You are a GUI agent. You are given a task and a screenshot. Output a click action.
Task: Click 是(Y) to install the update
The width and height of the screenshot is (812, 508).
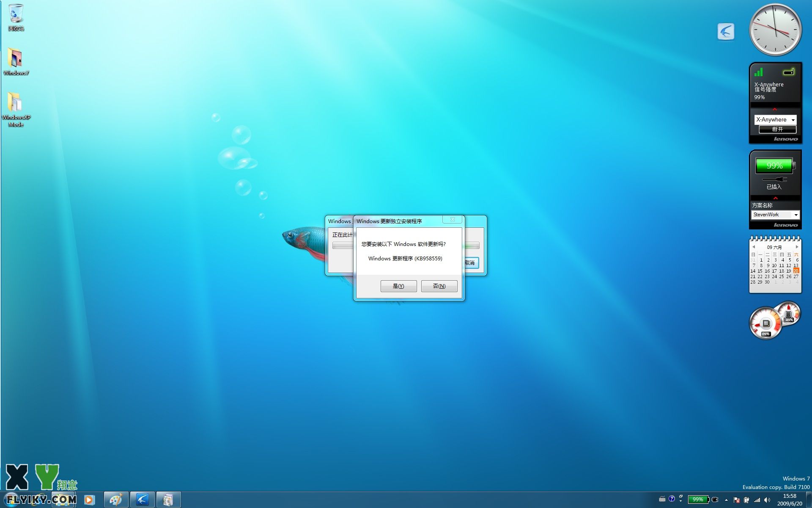pos(398,286)
